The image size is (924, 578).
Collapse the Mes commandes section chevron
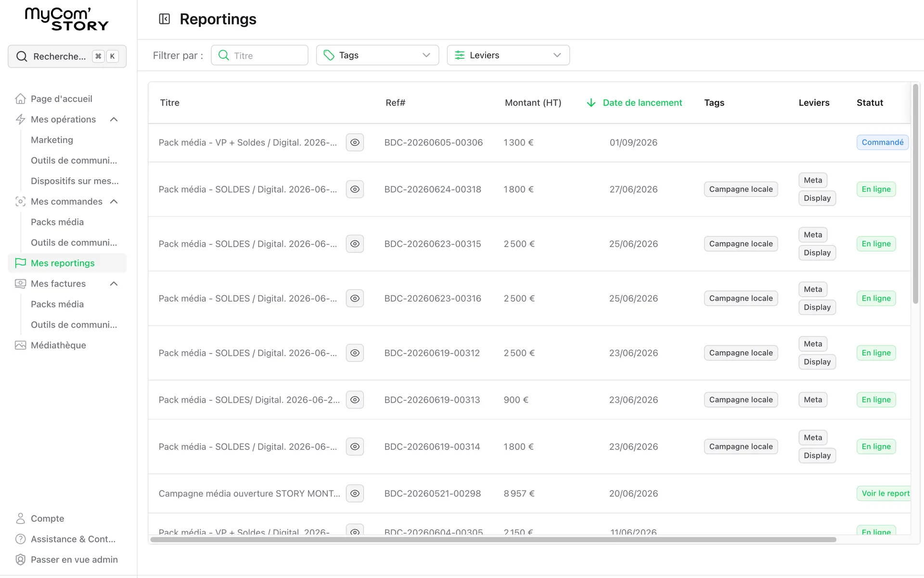point(114,201)
